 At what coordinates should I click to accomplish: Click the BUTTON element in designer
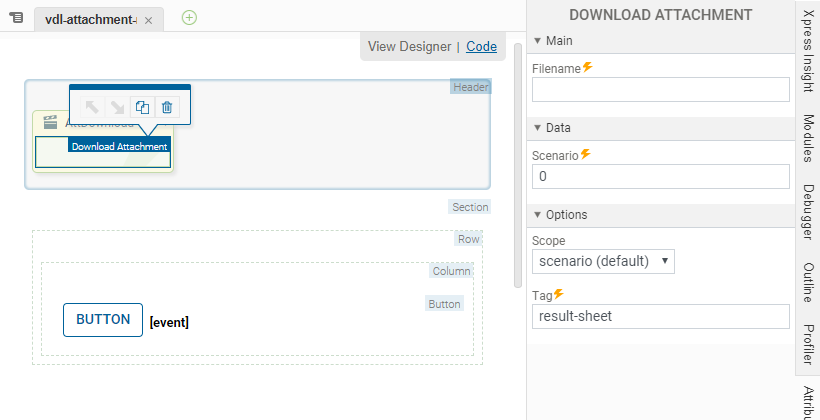coord(103,320)
